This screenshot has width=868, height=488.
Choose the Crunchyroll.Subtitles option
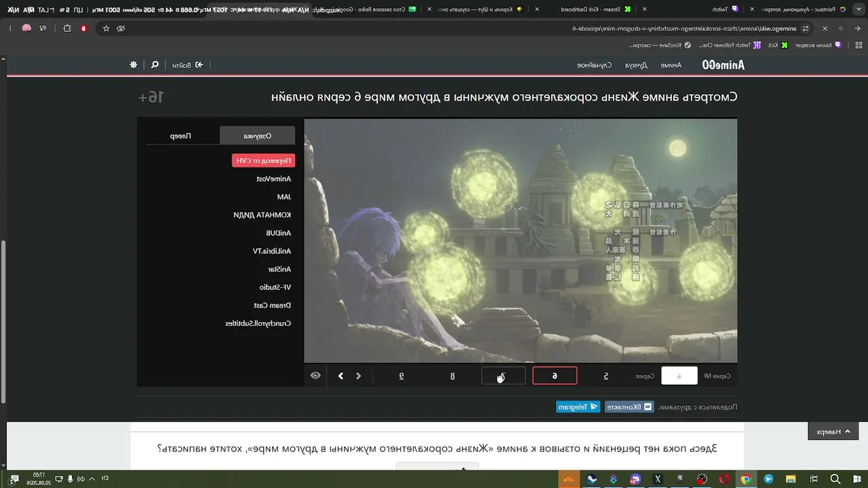point(258,323)
